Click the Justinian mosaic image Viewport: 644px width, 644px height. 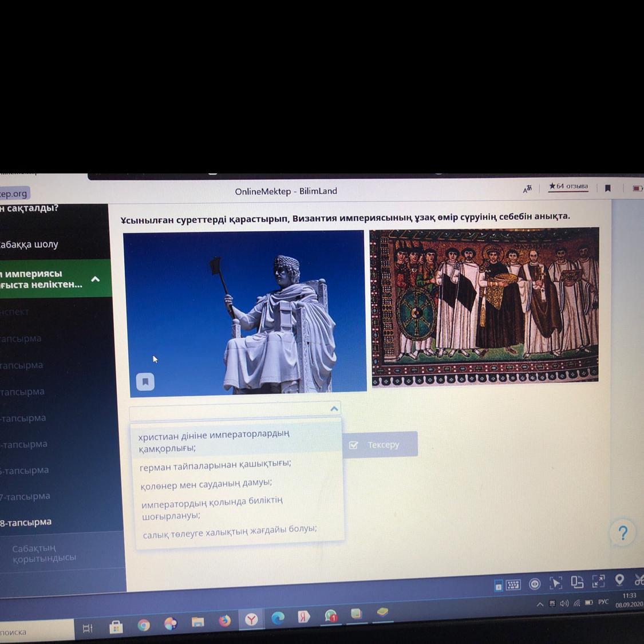click(485, 306)
